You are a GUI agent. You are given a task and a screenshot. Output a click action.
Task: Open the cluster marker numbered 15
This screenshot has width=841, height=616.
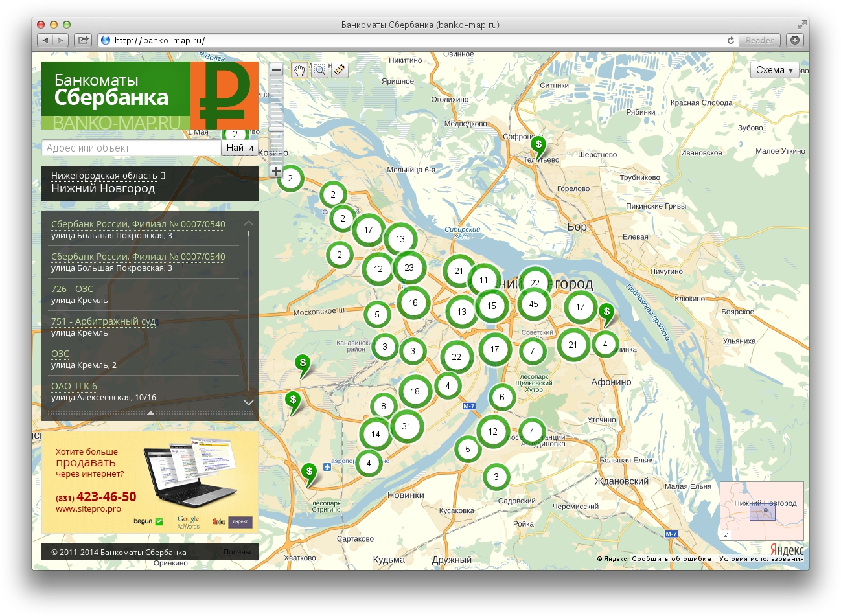pos(492,306)
